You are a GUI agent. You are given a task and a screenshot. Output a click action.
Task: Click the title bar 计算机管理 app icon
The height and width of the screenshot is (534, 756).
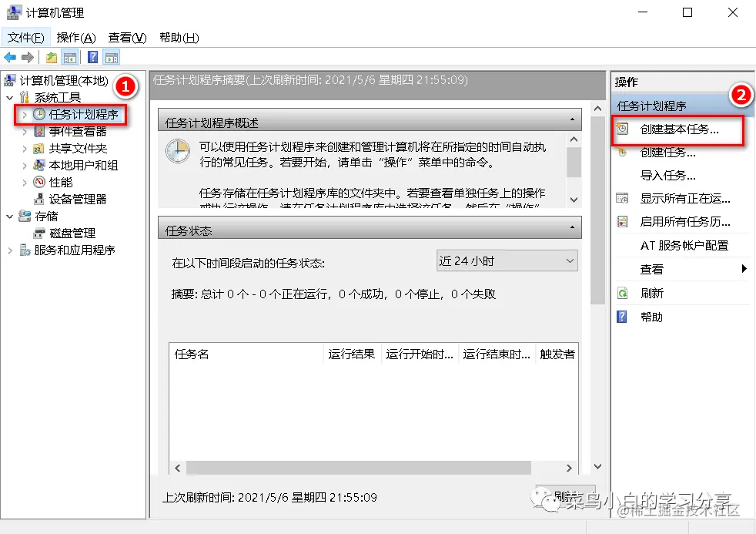point(14,12)
